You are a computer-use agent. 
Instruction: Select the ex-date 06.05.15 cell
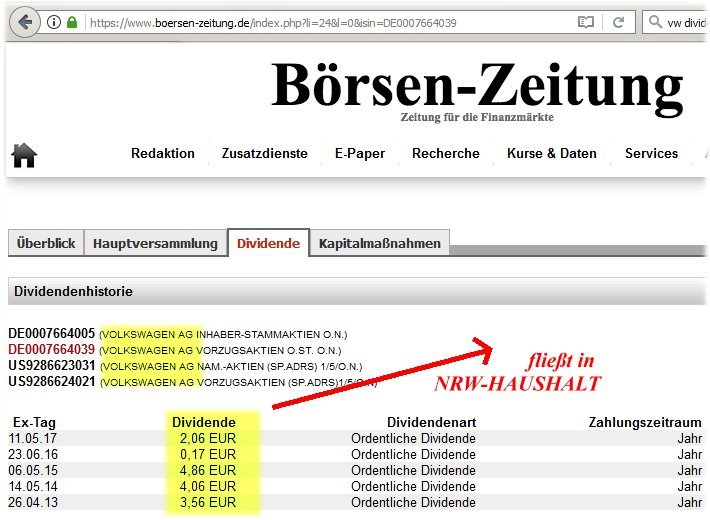coord(33,470)
